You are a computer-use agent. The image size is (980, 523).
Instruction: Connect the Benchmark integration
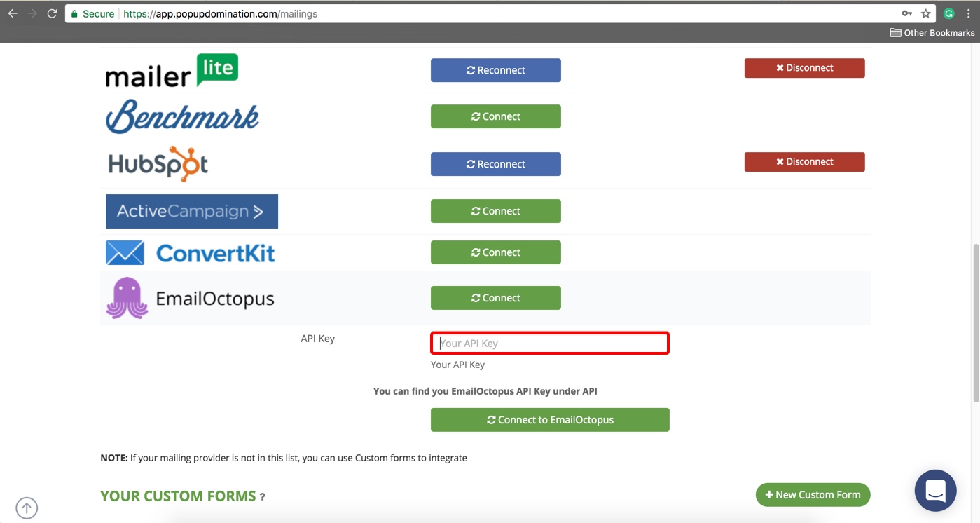pos(496,116)
